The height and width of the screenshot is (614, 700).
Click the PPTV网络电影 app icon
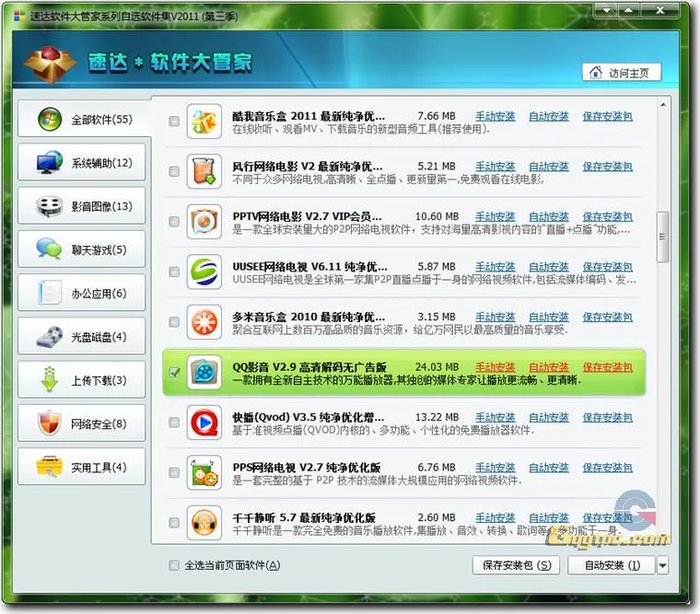(204, 222)
